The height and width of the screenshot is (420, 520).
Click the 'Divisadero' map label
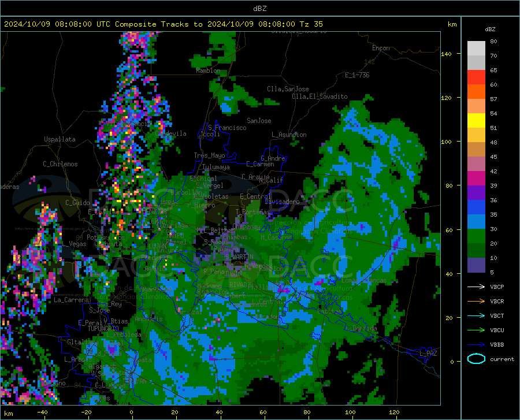(x=282, y=202)
